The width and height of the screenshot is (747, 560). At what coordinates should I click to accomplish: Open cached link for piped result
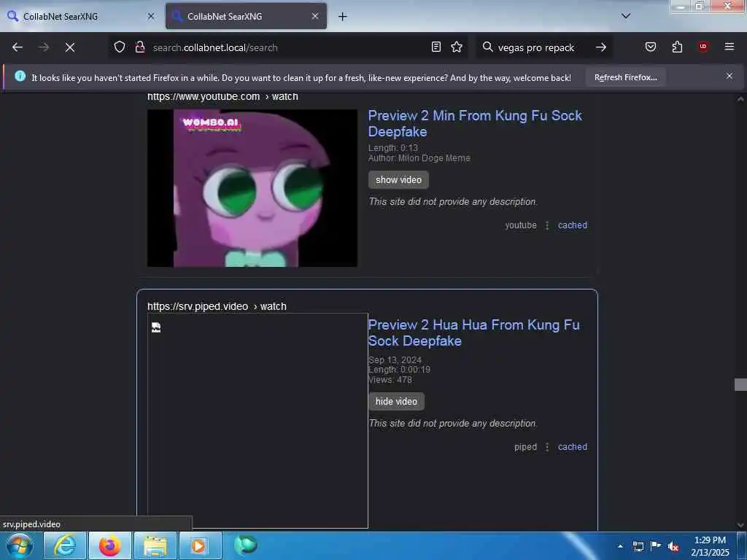[x=573, y=447]
